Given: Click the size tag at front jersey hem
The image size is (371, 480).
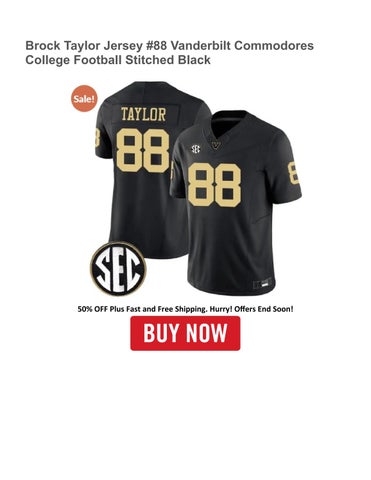Looking at the screenshot, I should pyautogui.click(x=261, y=285).
